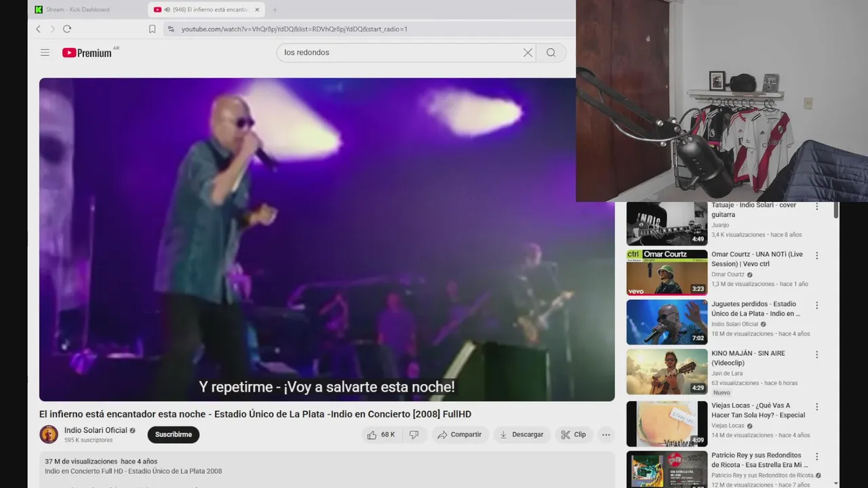
Task: Open more actions three-dot menu under video
Action: point(606,434)
